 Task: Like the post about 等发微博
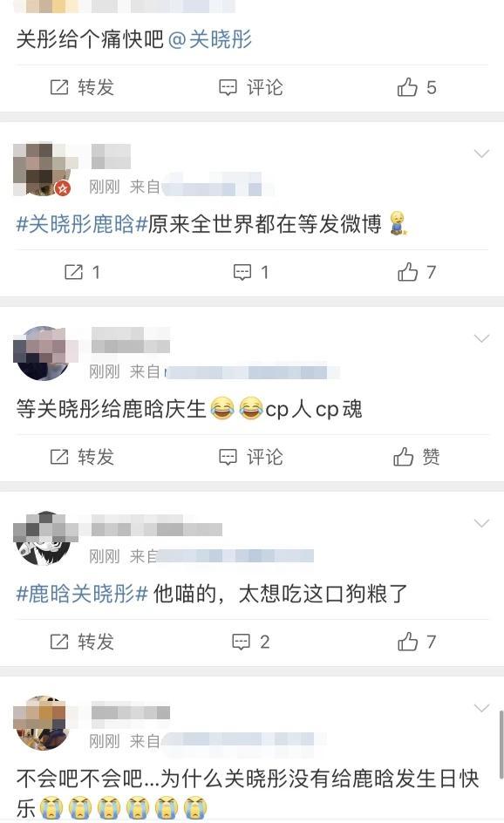[x=416, y=272]
